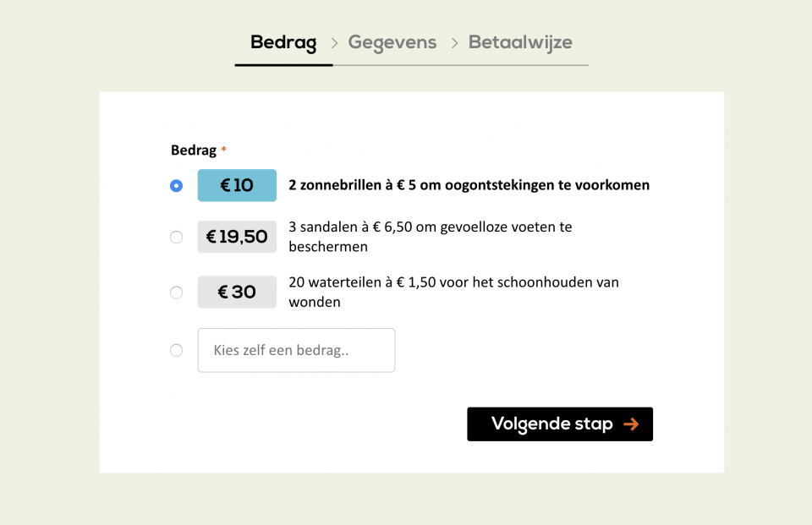The height and width of the screenshot is (525, 812).
Task: Pick the €30 amount badge
Action: 237,292
